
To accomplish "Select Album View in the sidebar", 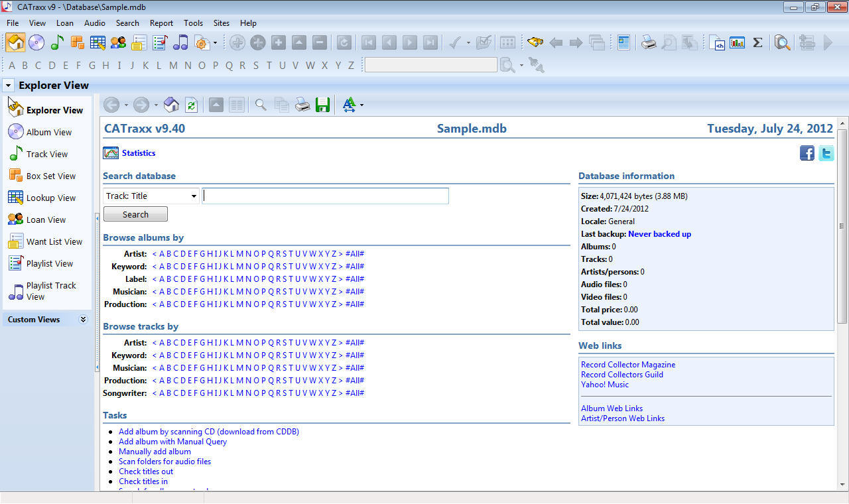I will [x=49, y=132].
